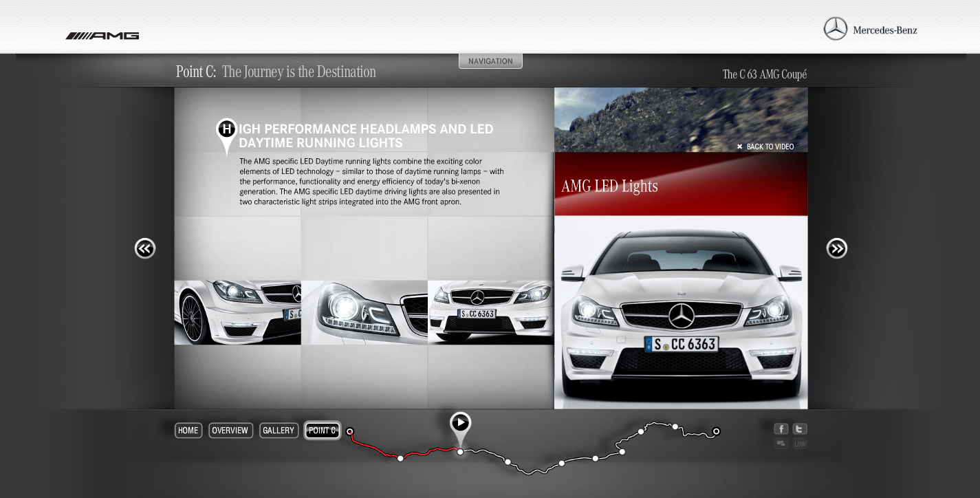Click the dimmed screen icon beside LOW
The image size is (980, 498).
tap(781, 444)
